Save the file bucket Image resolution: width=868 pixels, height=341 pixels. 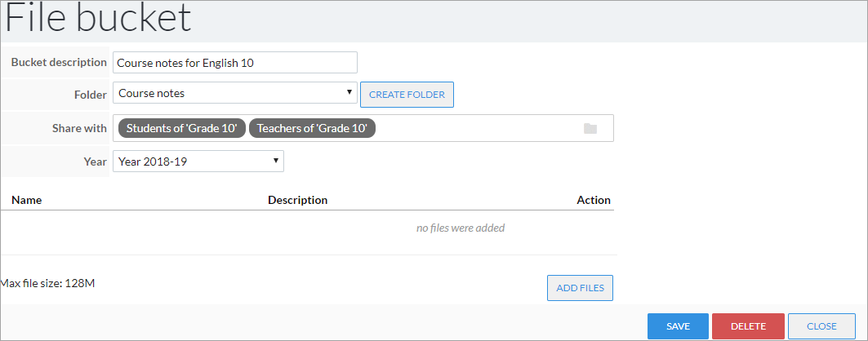pos(678,326)
